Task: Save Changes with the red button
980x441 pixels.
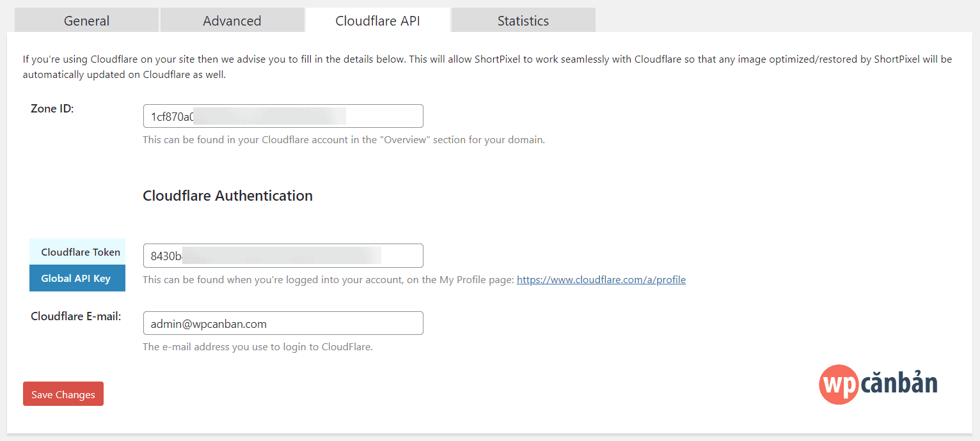Action: coord(63,394)
